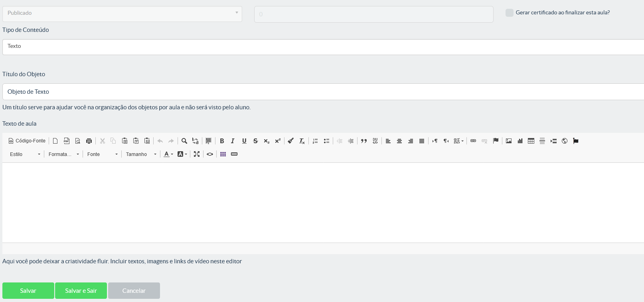Image resolution: width=644 pixels, height=302 pixels.
Task: Click the Paste clipboard icon
Action: point(124,141)
